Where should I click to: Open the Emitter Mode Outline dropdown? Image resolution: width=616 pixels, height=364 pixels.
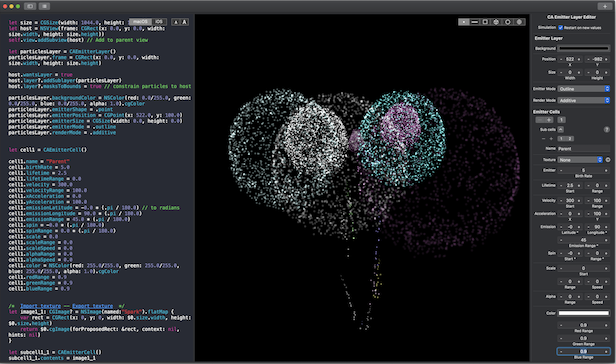pyautogui.click(x=584, y=89)
